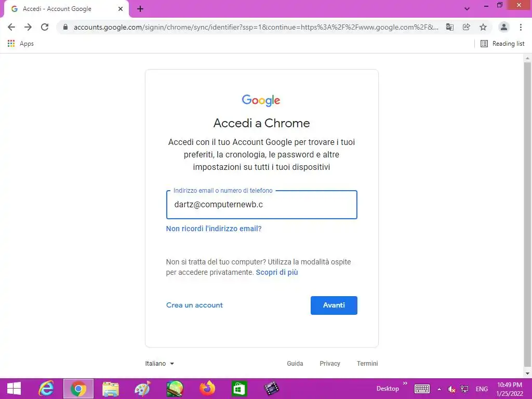532x399 pixels.
Task: Open the touch keyboard icon
Action: coord(422,389)
